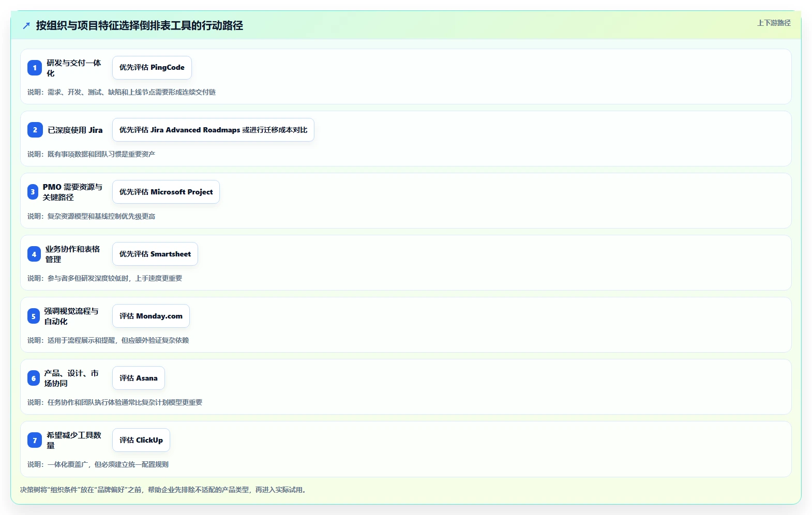Click the 希望减少工具数量 label
812x515 pixels.
[74, 440]
